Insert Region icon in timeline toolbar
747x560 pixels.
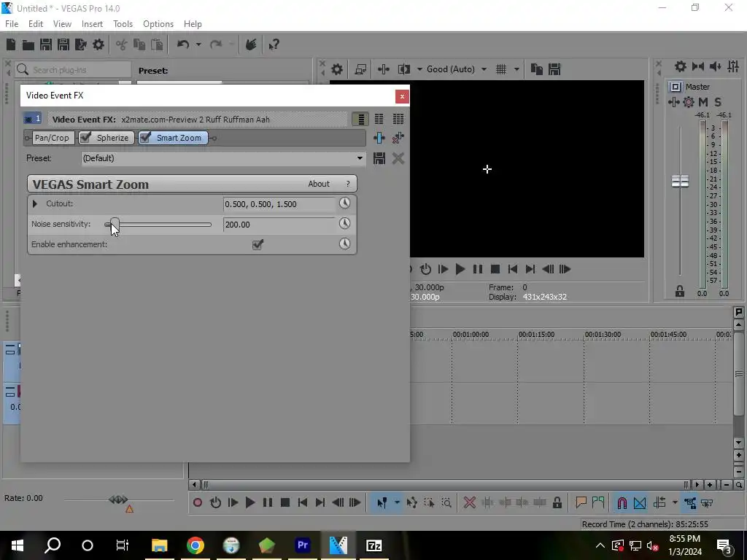pos(598,502)
